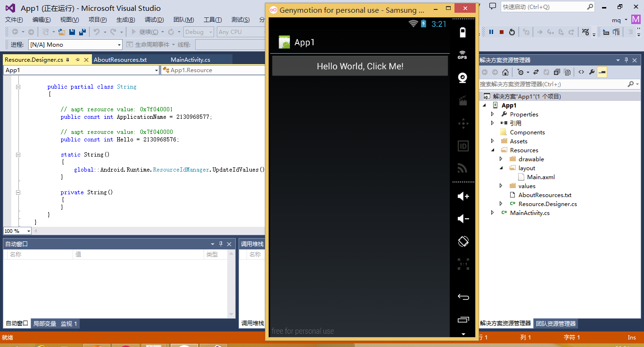Open the 工具(T) menu
Viewport: 644px width, 347px height.
click(x=213, y=20)
